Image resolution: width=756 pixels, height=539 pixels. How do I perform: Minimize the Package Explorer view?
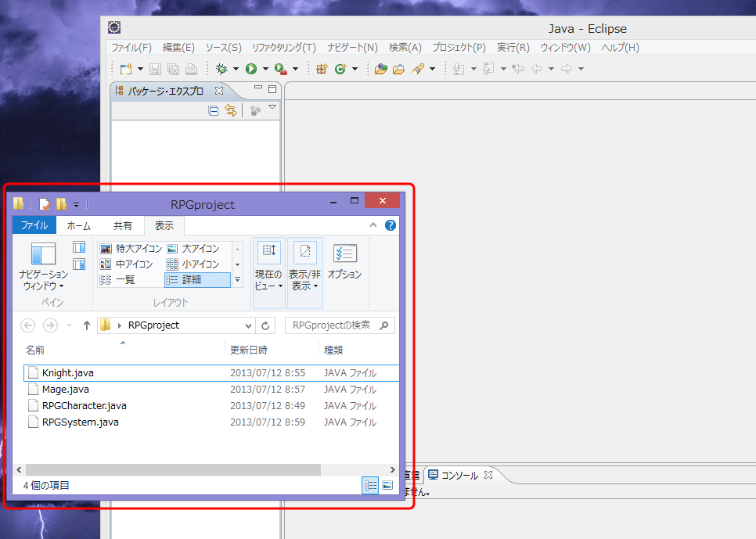[x=258, y=88]
